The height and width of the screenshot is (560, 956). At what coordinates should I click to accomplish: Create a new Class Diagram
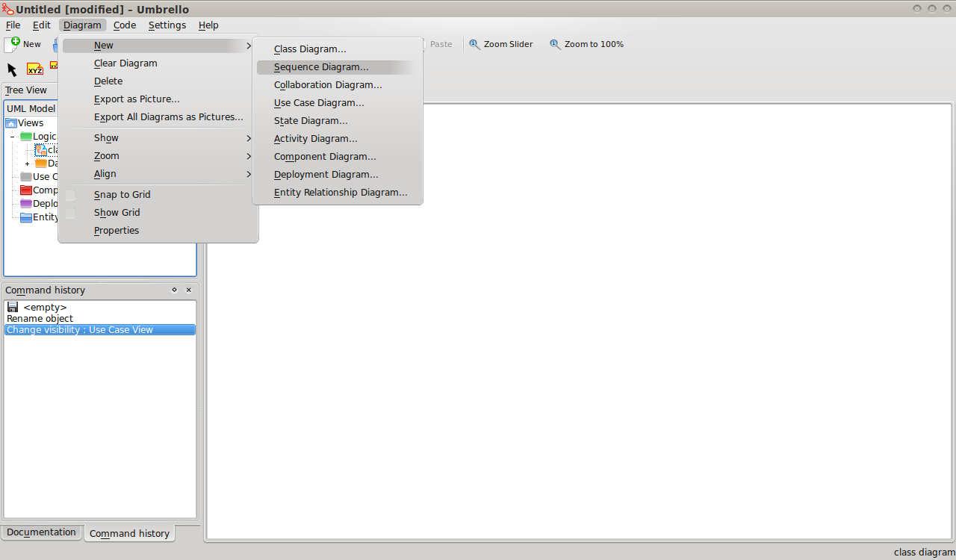pos(338,49)
